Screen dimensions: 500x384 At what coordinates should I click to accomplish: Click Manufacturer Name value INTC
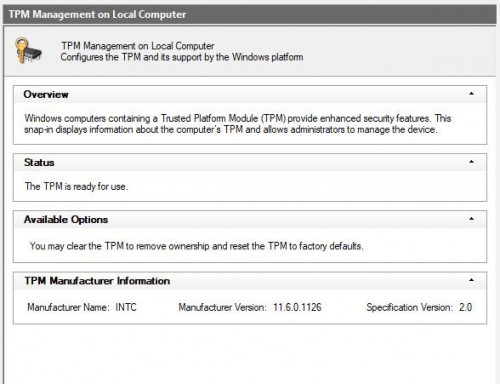(126, 307)
